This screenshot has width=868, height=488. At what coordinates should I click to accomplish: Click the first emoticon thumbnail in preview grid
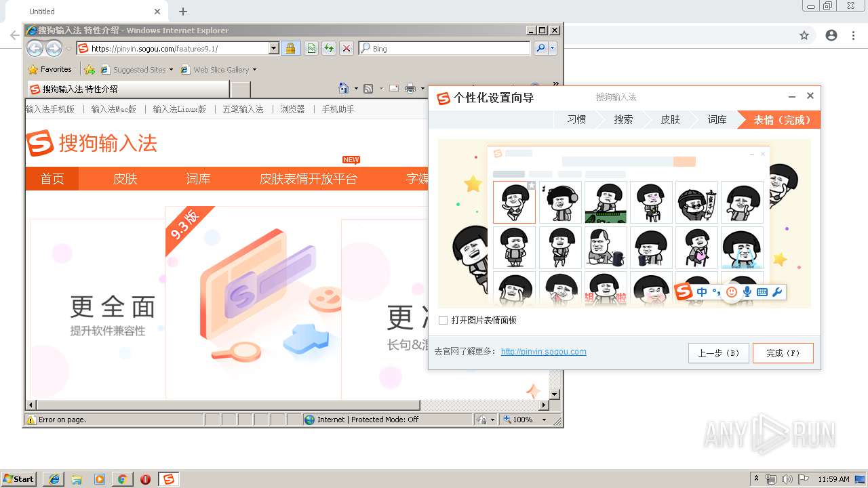(514, 202)
